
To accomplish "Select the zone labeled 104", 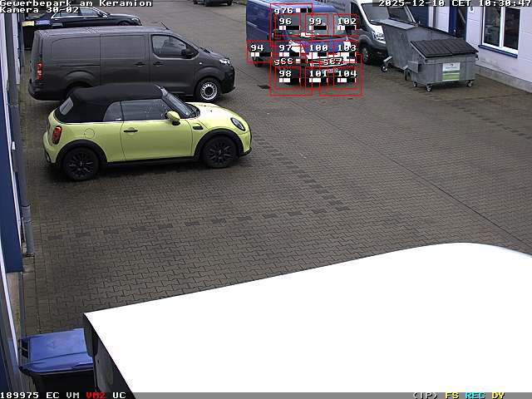I will click(x=347, y=74).
